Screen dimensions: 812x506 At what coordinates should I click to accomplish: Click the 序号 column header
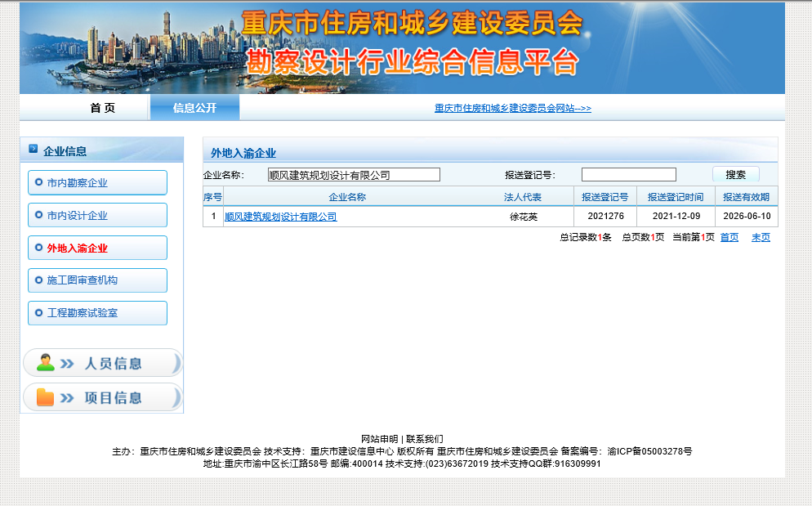coord(213,197)
